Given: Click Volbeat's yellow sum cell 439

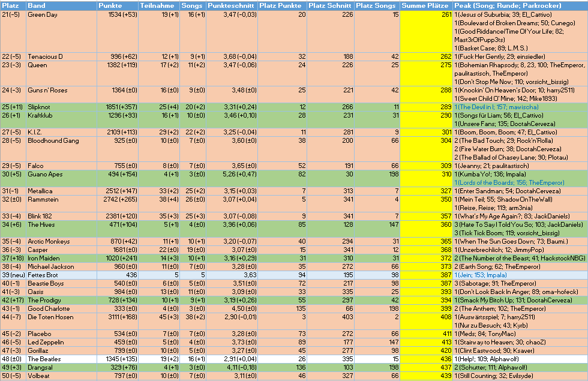Looking at the screenshot, I should pos(427,376).
